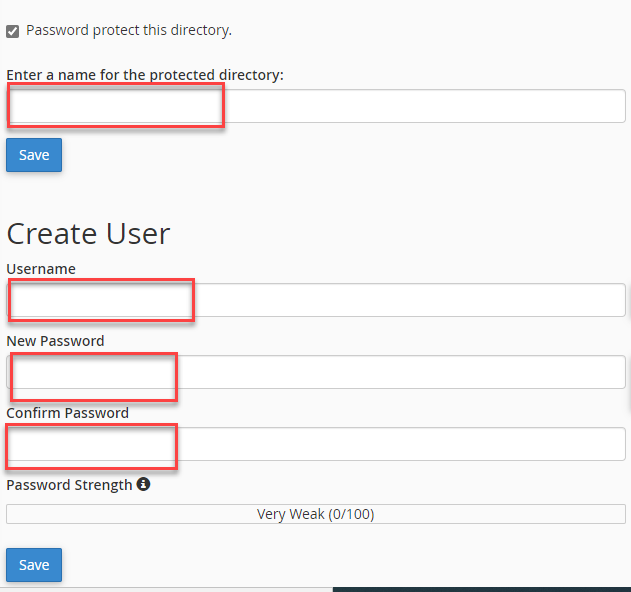Image resolution: width=631 pixels, height=592 pixels.
Task: Click the 'Create User' heading
Action: coord(89,233)
